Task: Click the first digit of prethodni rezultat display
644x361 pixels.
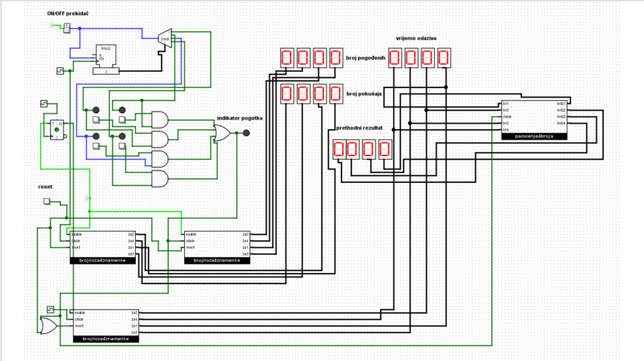Action: pyautogui.click(x=339, y=150)
